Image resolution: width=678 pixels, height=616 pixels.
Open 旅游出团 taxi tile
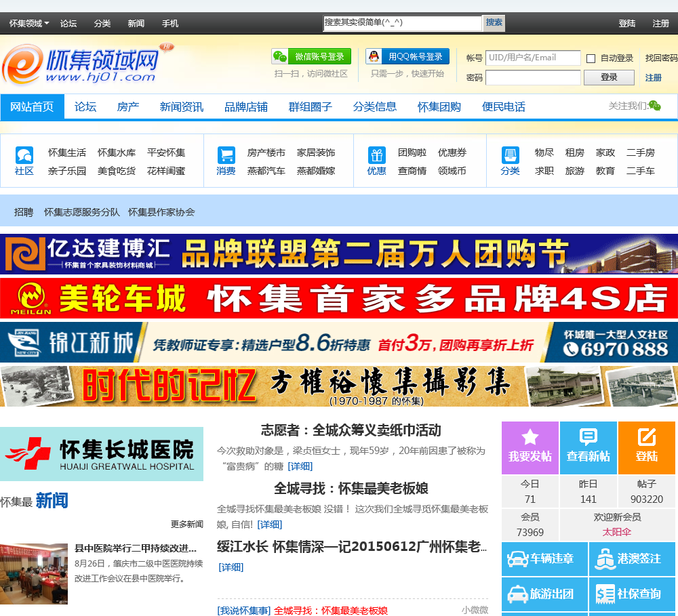pos(544,594)
